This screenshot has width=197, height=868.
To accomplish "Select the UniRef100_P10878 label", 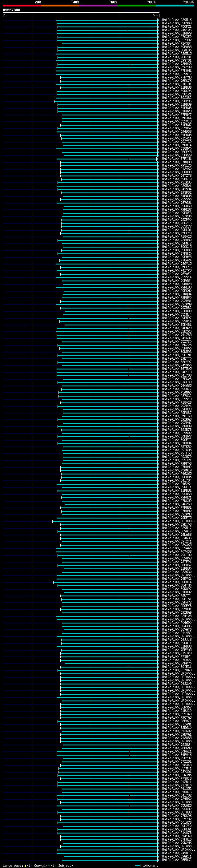I will tap(176, 833).
